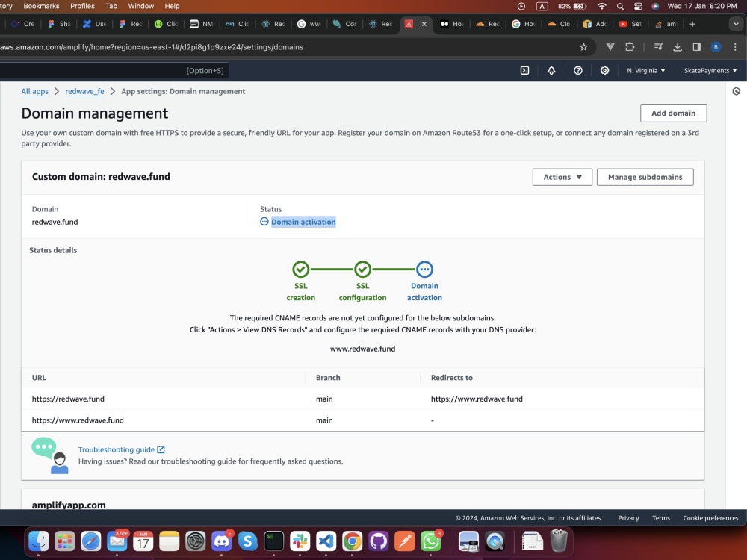747x560 pixels.
Task: Open Mail from the dock
Action: point(117,541)
